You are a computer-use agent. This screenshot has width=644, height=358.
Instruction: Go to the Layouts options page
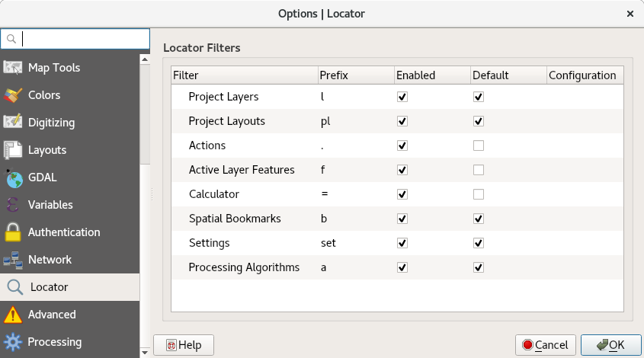(x=70, y=150)
